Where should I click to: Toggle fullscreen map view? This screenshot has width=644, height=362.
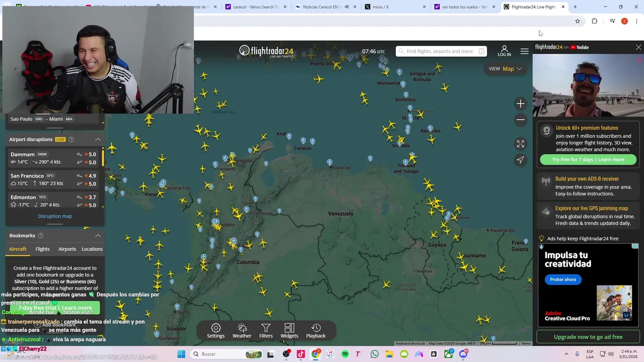tap(520, 144)
